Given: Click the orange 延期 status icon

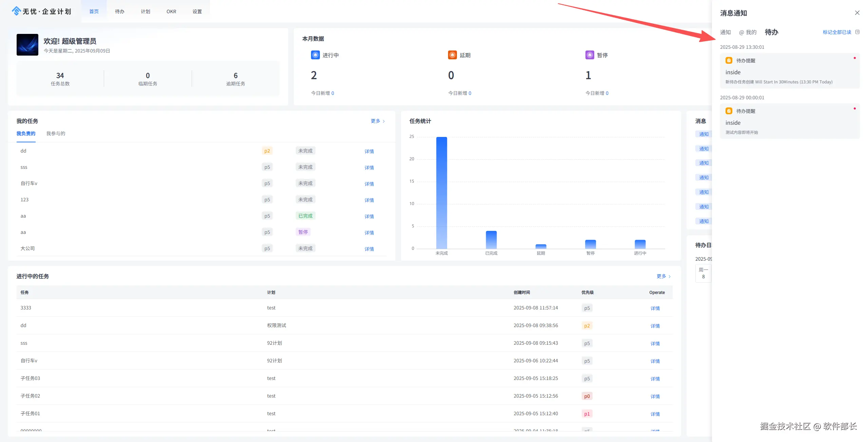Looking at the screenshot, I should (452, 55).
